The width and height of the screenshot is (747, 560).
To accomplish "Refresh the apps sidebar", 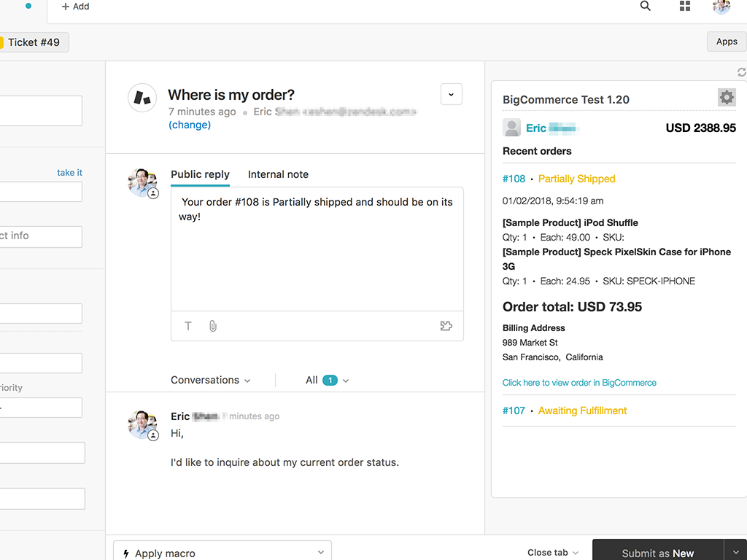I will 741,72.
